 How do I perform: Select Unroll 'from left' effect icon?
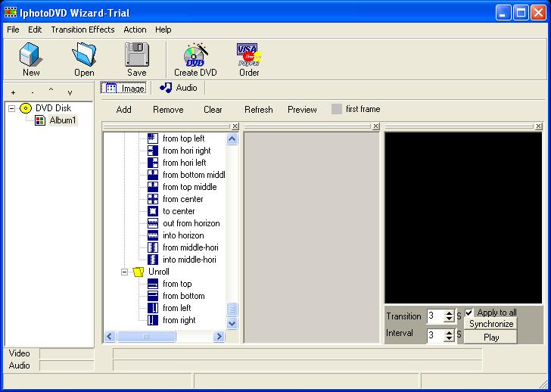pyautogui.click(x=152, y=308)
